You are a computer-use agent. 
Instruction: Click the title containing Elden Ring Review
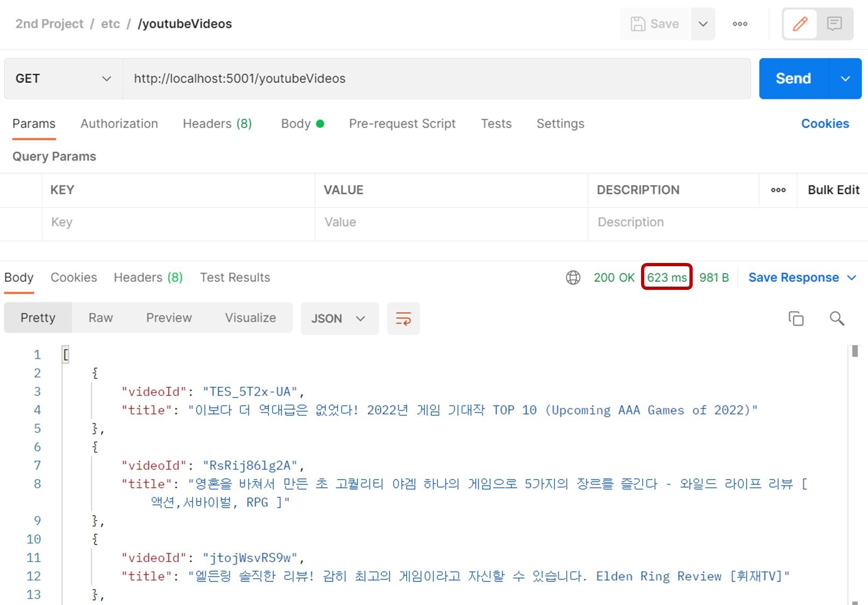click(x=489, y=576)
